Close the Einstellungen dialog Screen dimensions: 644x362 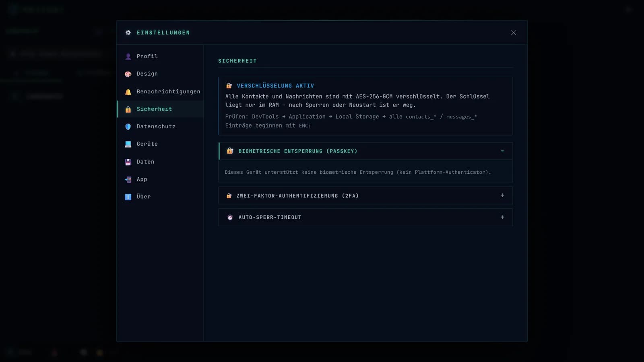click(514, 33)
